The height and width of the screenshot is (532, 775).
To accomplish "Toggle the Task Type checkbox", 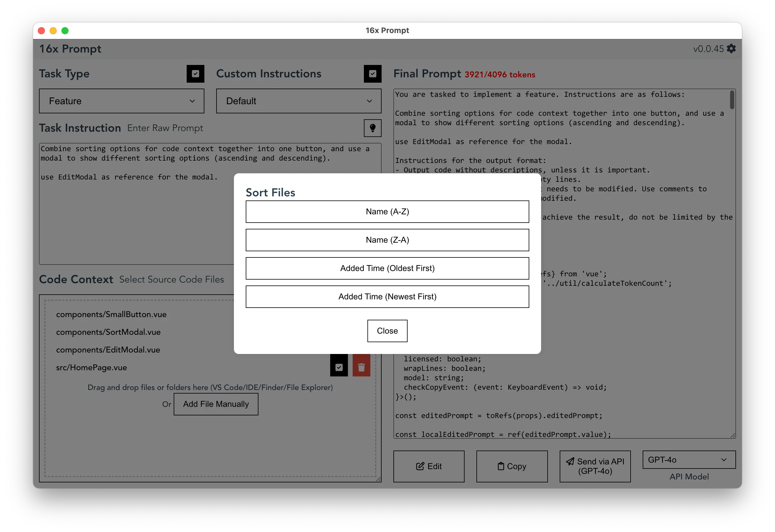I will click(x=196, y=74).
